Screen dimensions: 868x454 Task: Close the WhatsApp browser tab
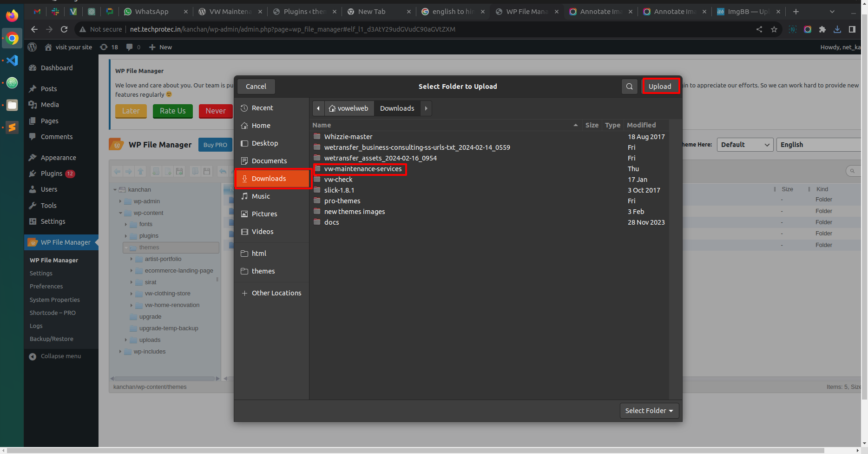tap(186, 12)
